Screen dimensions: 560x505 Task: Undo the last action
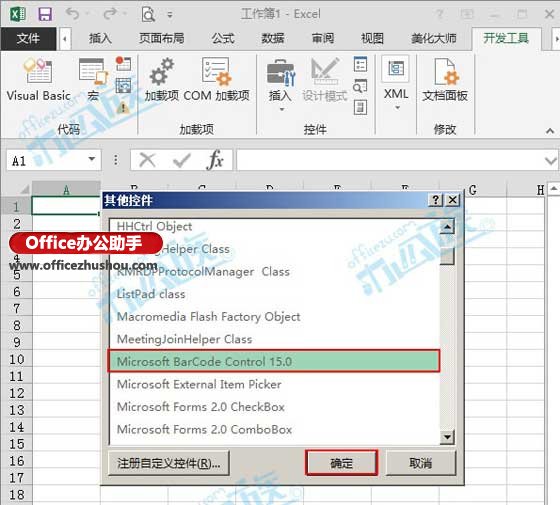[72, 14]
